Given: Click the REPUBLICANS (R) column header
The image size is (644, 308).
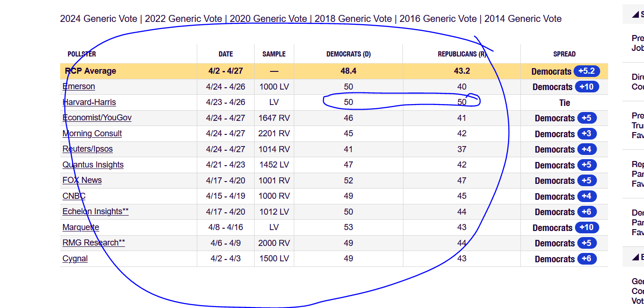Looking at the screenshot, I should click(x=462, y=54).
